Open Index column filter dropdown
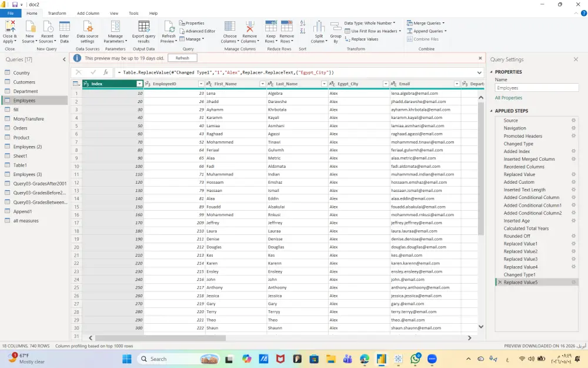 pyautogui.click(x=139, y=84)
